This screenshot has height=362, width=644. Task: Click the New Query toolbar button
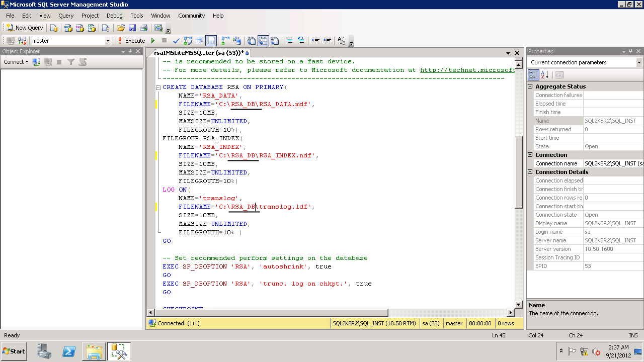[x=25, y=28]
